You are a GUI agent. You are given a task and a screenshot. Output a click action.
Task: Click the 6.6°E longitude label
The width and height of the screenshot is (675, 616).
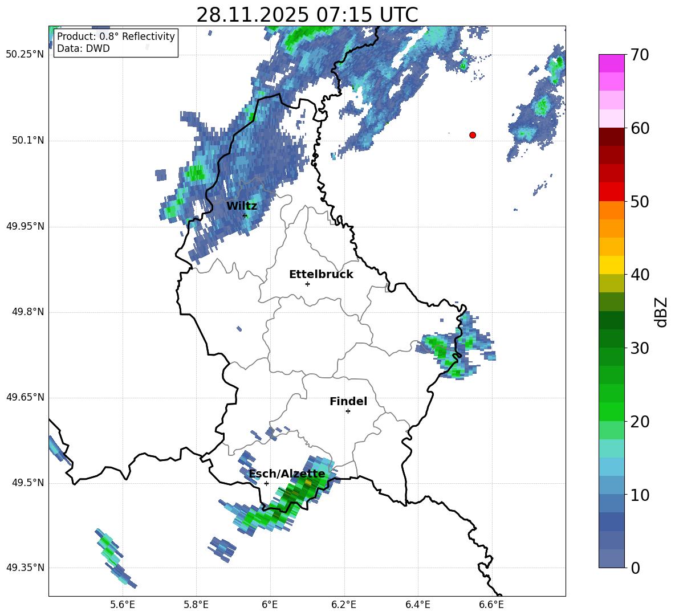[x=491, y=605]
